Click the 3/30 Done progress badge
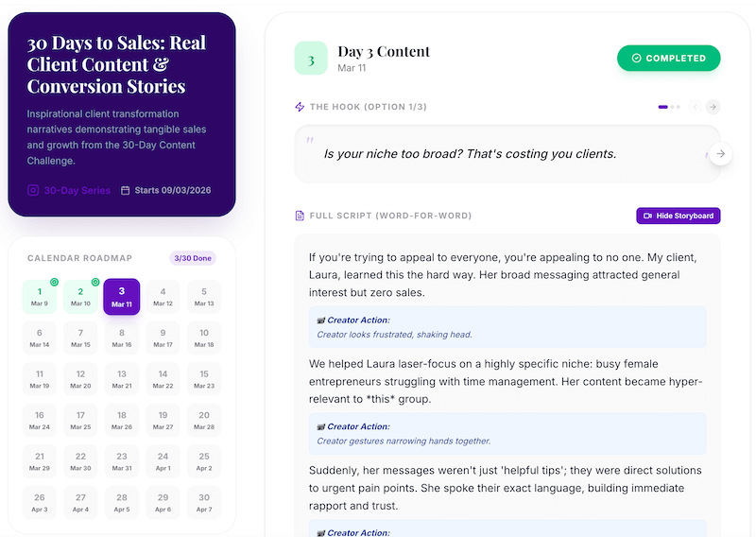The height and width of the screenshot is (537, 756). click(192, 258)
